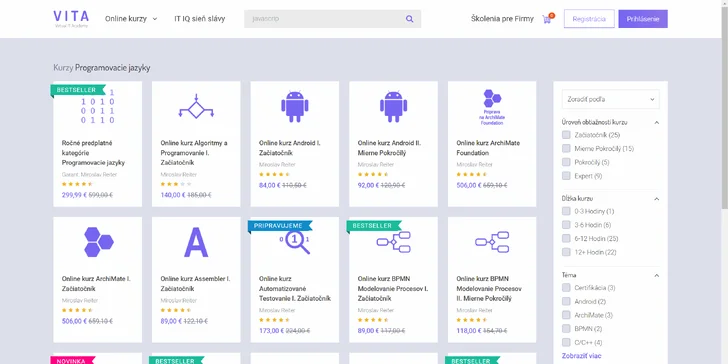Collapse the Dĺžka kurzu filter section
Screen dimensions: 728x364
tap(656, 199)
